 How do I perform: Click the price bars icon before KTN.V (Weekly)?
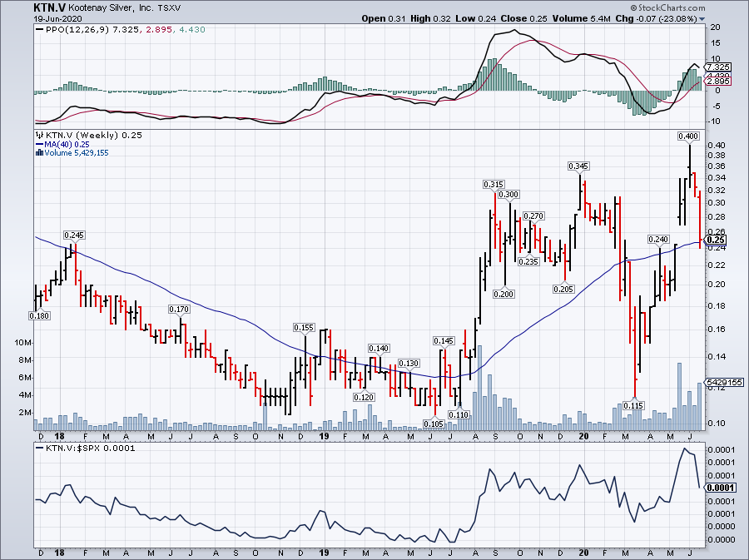coord(40,135)
